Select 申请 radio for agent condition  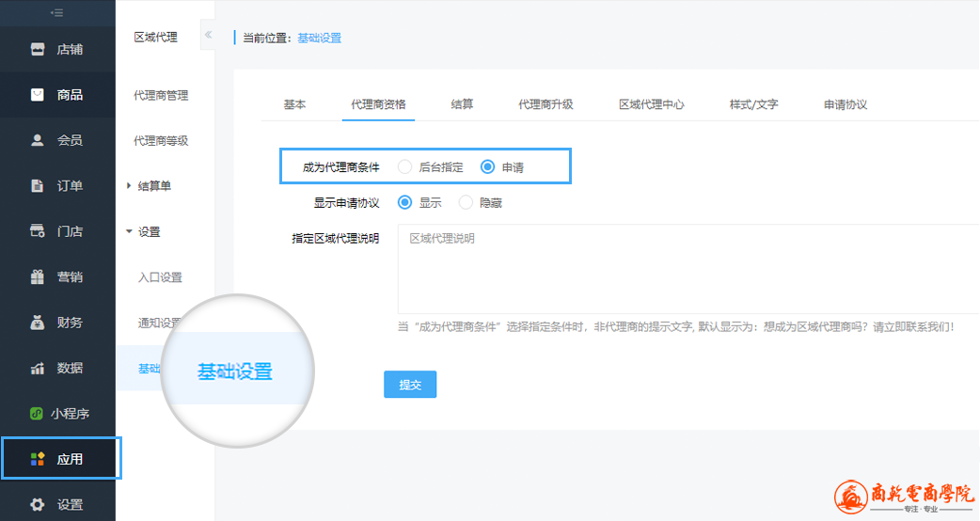[487, 167]
